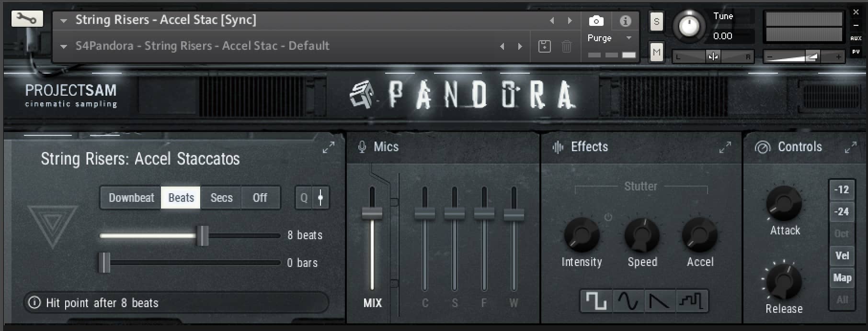Click the S mic fader

click(x=454, y=213)
